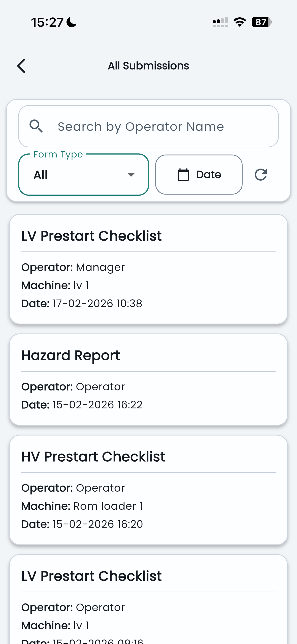Screen dimensions: 297x644
Task: Tap the calendar icon inside the Date button
Action: pos(184,174)
